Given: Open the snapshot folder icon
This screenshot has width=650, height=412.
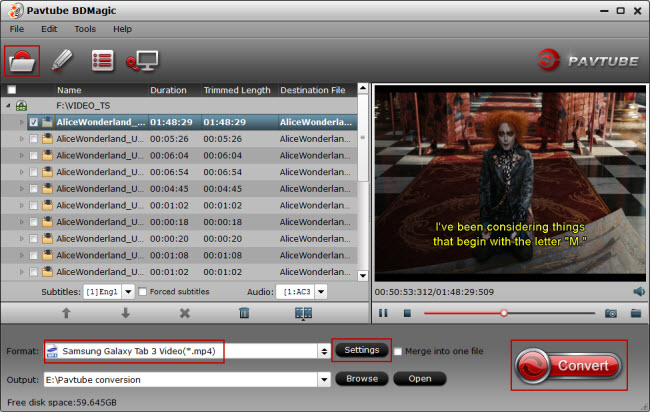Looking at the screenshot, I should click(x=636, y=313).
